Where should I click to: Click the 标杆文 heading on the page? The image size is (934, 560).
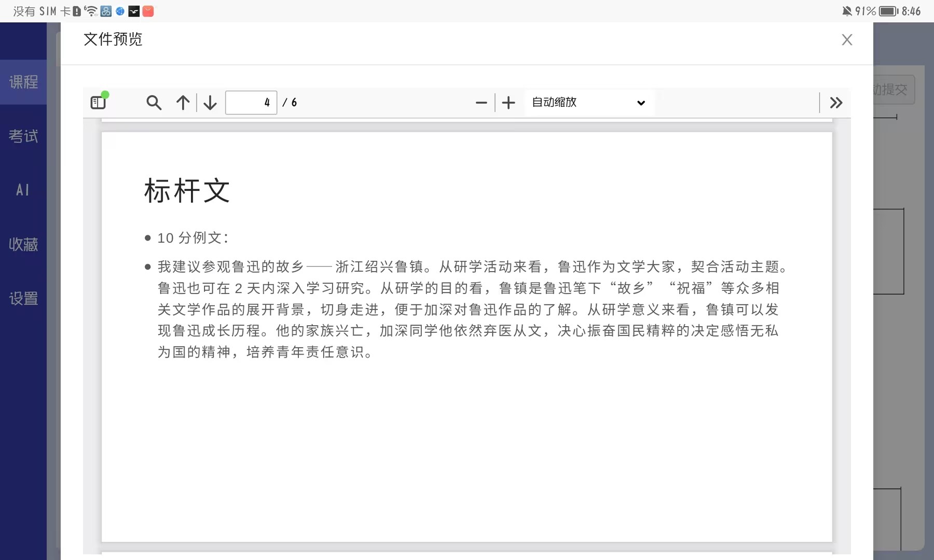(x=187, y=191)
